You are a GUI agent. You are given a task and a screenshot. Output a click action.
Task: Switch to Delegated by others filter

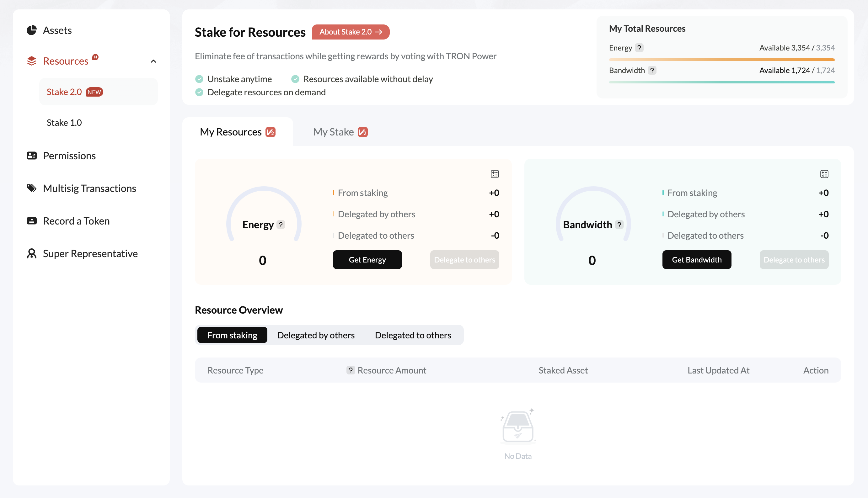(x=316, y=335)
